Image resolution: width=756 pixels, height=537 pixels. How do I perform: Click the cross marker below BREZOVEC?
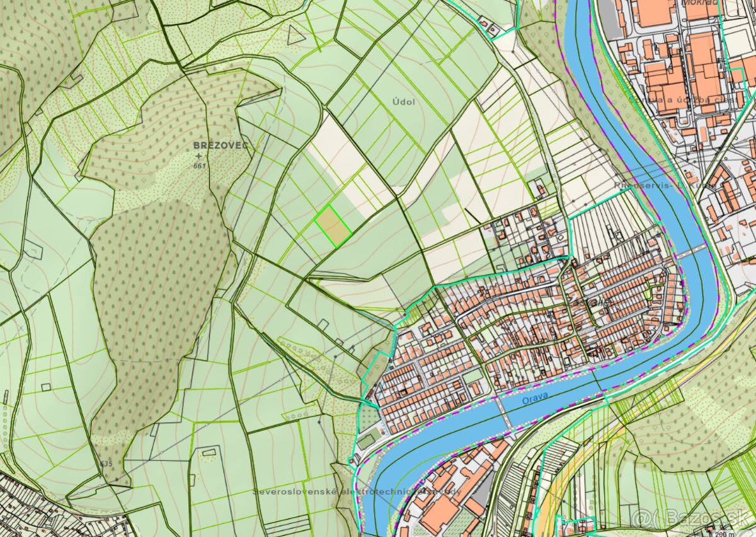pyautogui.click(x=200, y=156)
